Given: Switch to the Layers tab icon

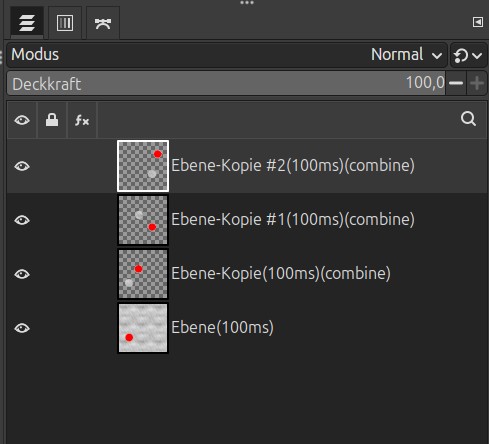Looking at the screenshot, I should pyautogui.click(x=27, y=23).
